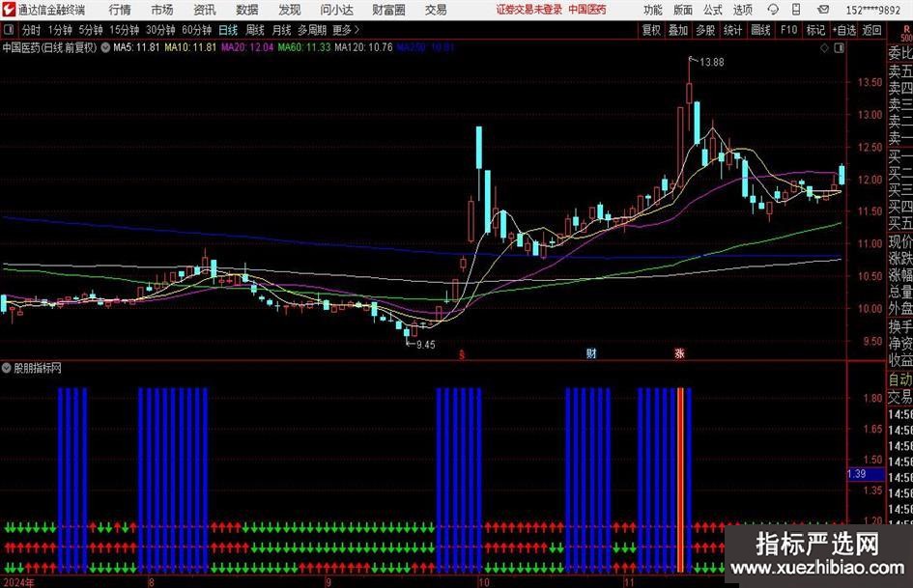Click the 标记 toolbar button
This screenshot has height=588, width=913.
pyautogui.click(x=815, y=30)
